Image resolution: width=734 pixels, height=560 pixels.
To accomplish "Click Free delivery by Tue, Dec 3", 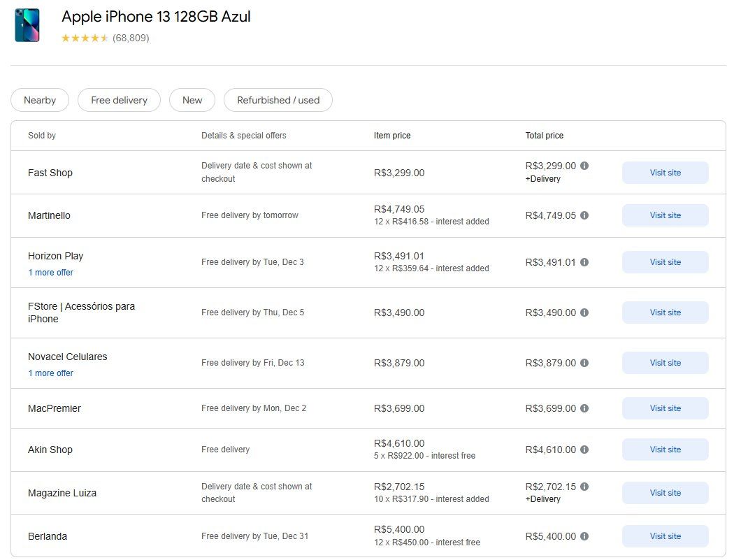I will tap(252, 262).
